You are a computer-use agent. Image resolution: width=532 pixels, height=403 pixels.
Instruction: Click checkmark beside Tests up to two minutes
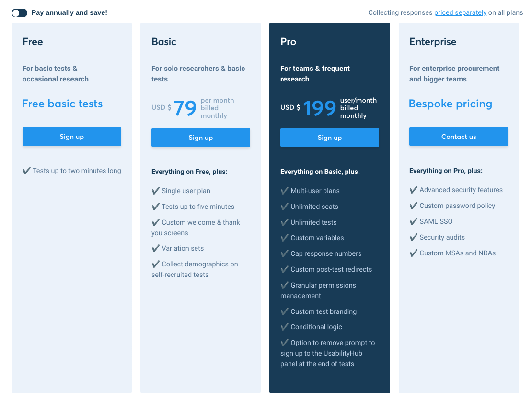click(x=27, y=171)
